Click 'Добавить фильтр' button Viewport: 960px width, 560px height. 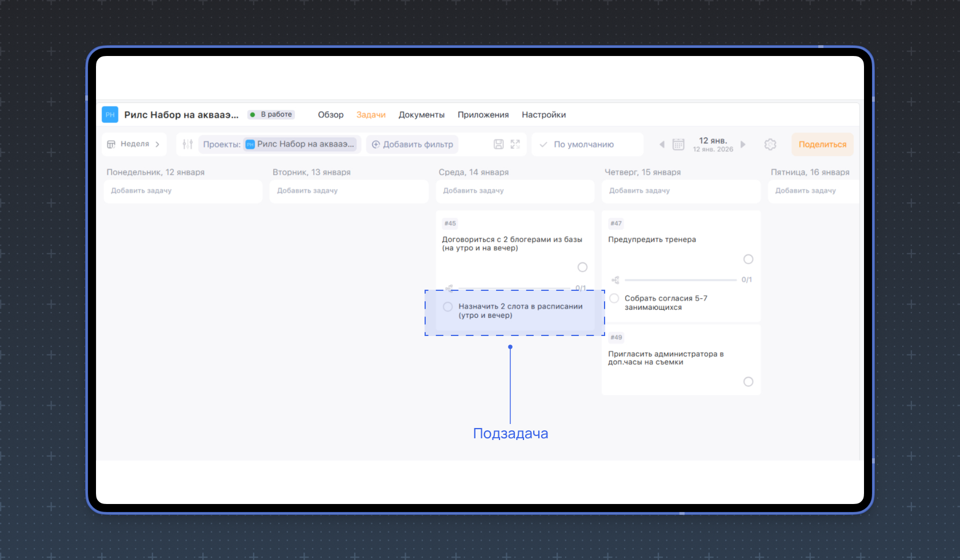412,145
